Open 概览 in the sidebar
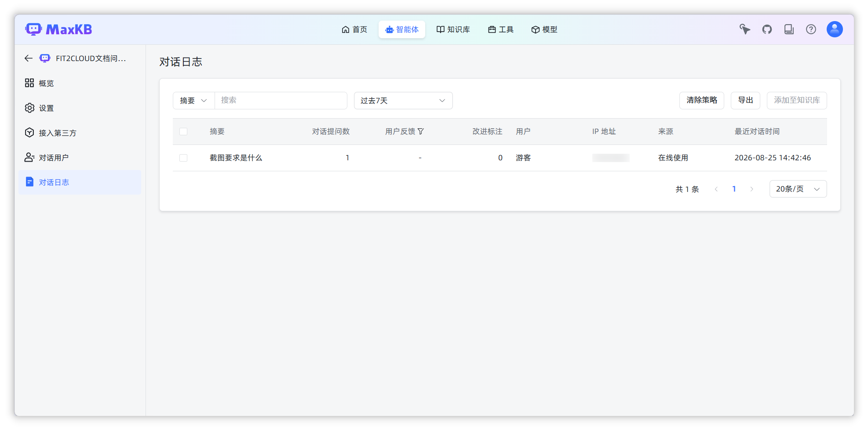The width and height of the screenshot is (868, 430). click(80, 83)
